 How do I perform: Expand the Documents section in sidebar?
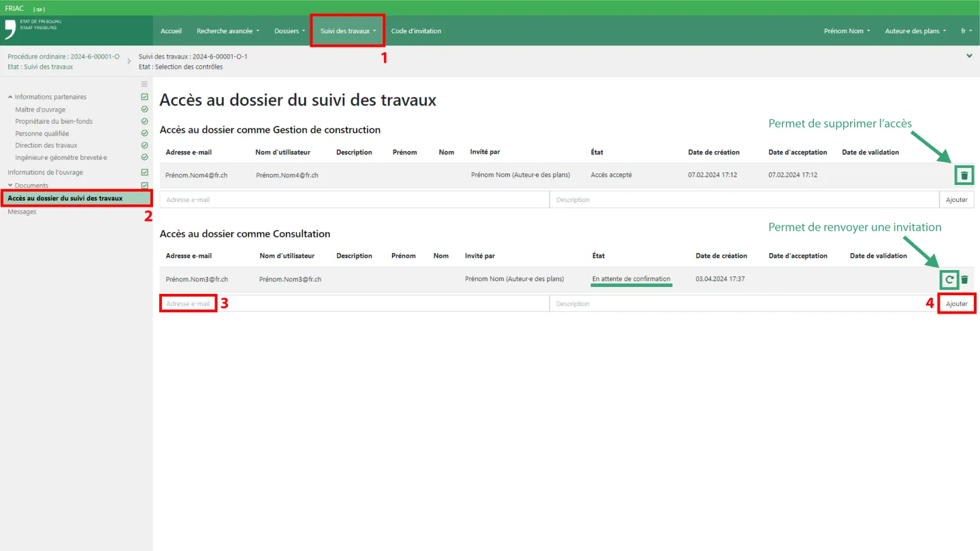point(11,186)
